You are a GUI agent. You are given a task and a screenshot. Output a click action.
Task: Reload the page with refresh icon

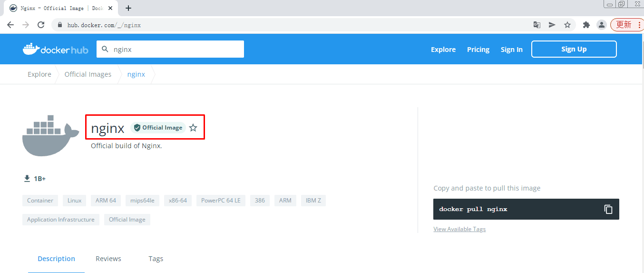pyautogui.click(x=41, y=25)
